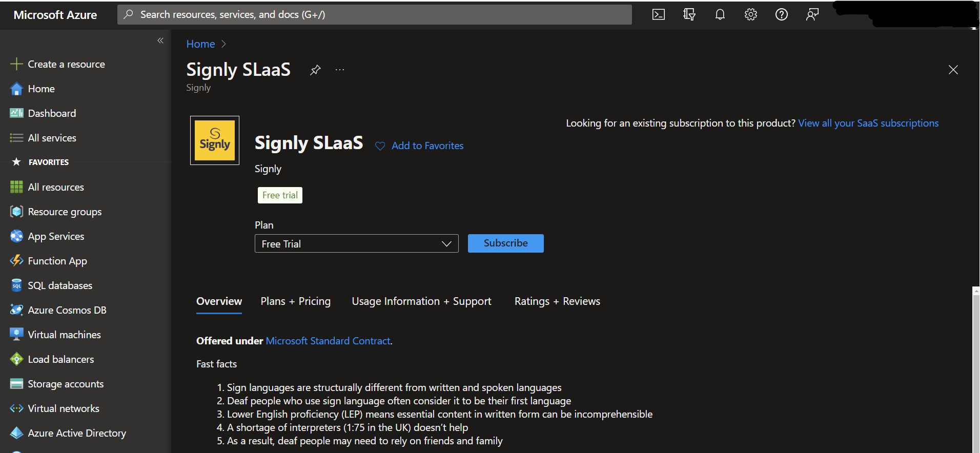Click the Azure Cosmos DB planet icon
This screenshot has height=453, width=980.
pyautogui.click(x=16, y=310)
